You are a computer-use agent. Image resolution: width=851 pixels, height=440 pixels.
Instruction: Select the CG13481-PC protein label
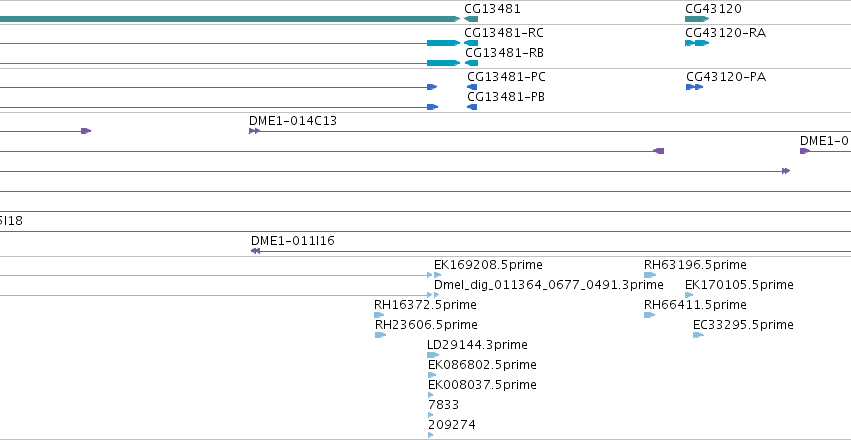point(506,77)
